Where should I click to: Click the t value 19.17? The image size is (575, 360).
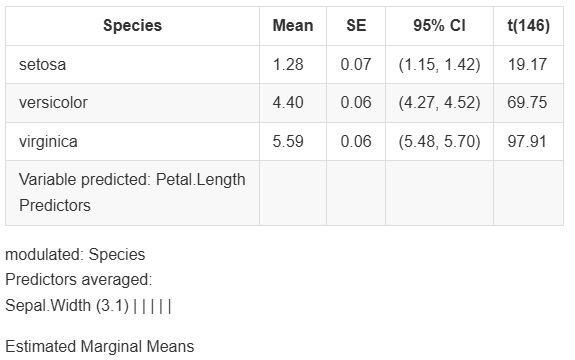(x=527, y=65)
